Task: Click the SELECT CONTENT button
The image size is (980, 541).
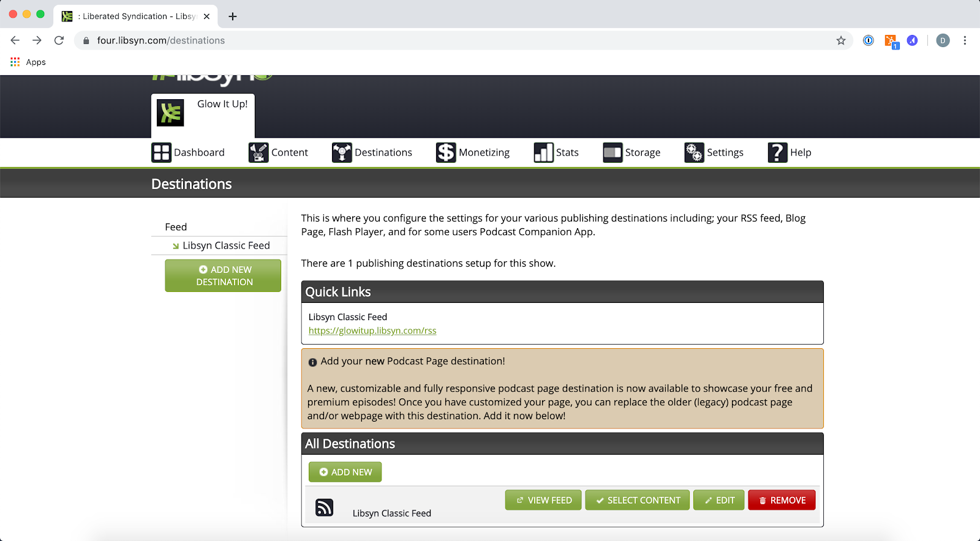Action: click(637, 500)
